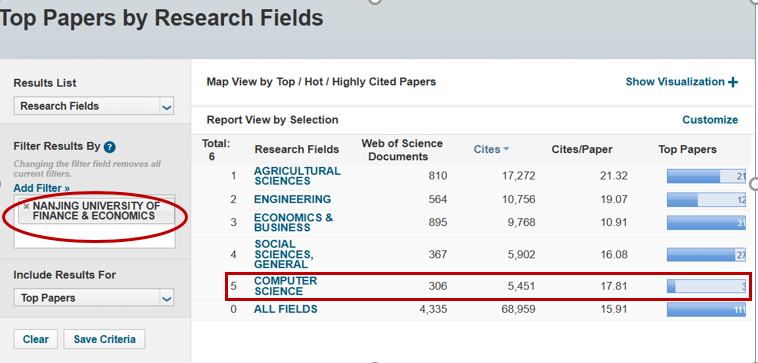Click the Clear button
Viewport: 758px width, 363px height.
(x=36, y=339)
